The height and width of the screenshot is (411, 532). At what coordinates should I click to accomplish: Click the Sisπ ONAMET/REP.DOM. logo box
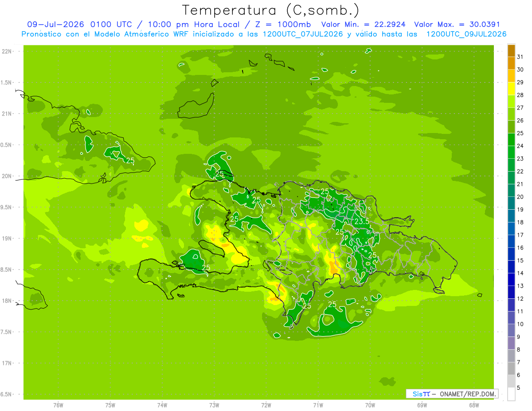pyautogui.click(x=452, y=394)
